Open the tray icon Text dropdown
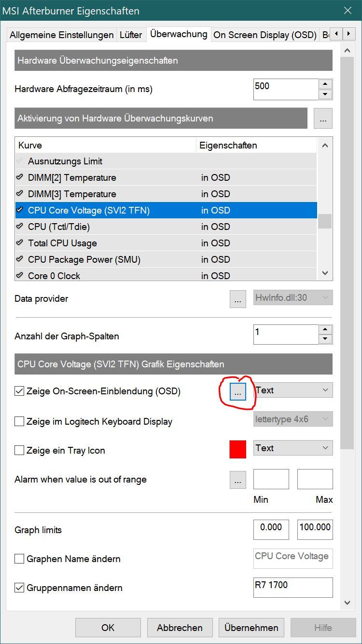 click(x=293, y=448)
